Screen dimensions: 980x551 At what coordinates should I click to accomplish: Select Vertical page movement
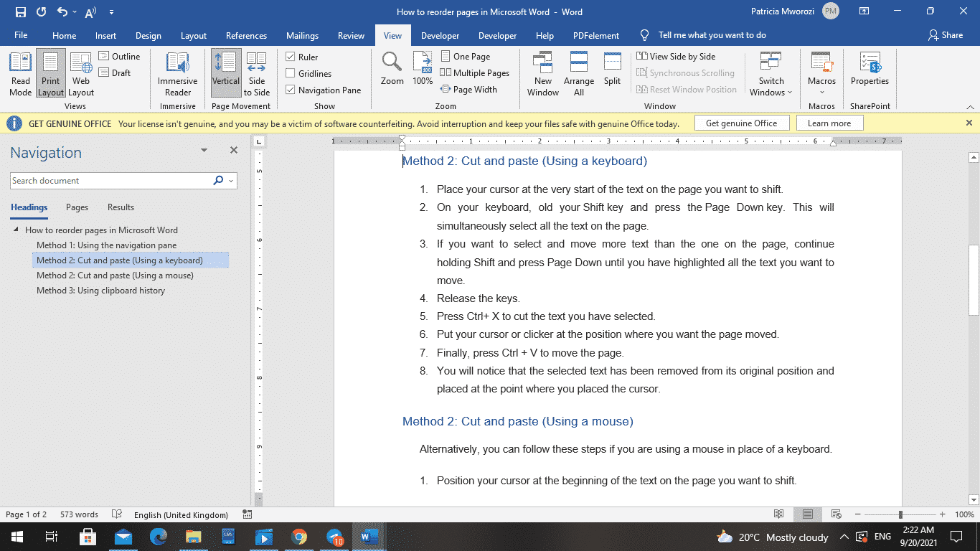(x=226, y=73)
